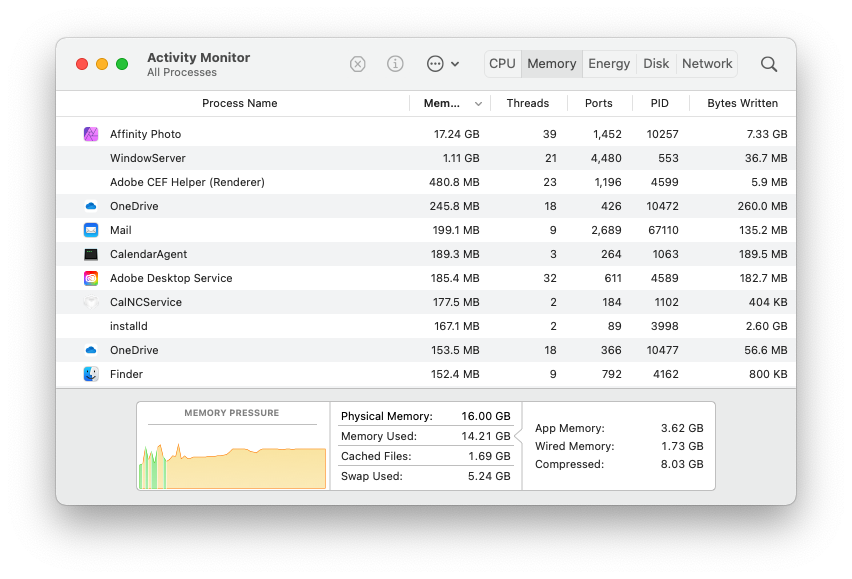Viewport: 852px width, 579px height.
Task: Click the Affinity Photo app icon
Action: click(91, 134)
